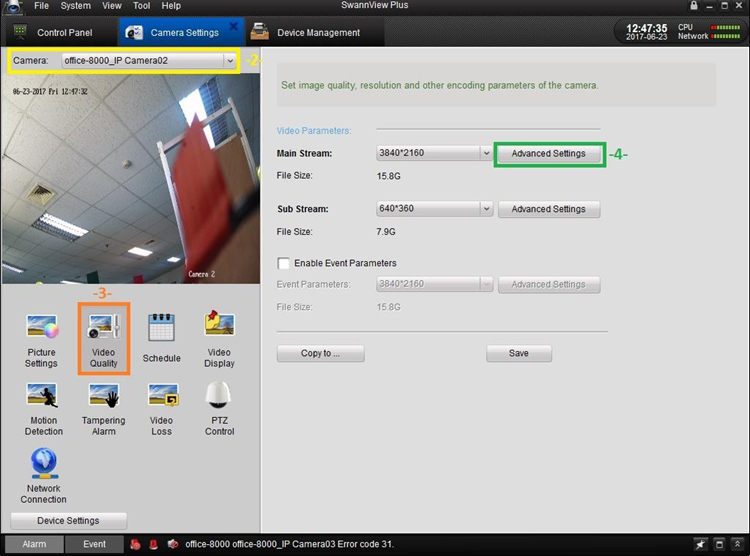
Task: Click the Device Settings button
Action: click(x=68, y=521)
